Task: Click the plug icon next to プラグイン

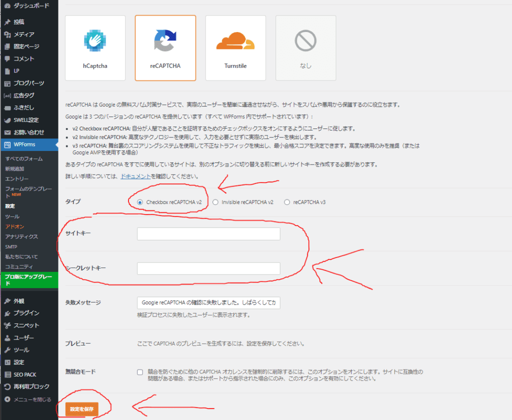Action: tap(7, 313)
